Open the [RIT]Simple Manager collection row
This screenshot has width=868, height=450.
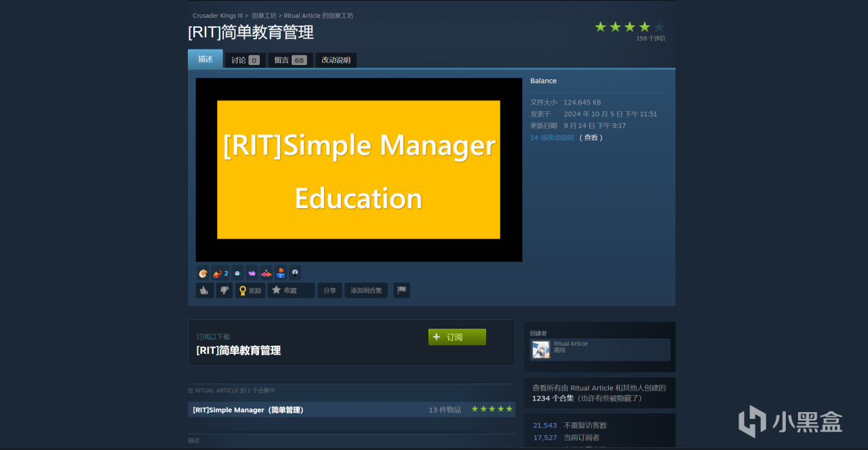pyautogui.click(x=351, y=409)
